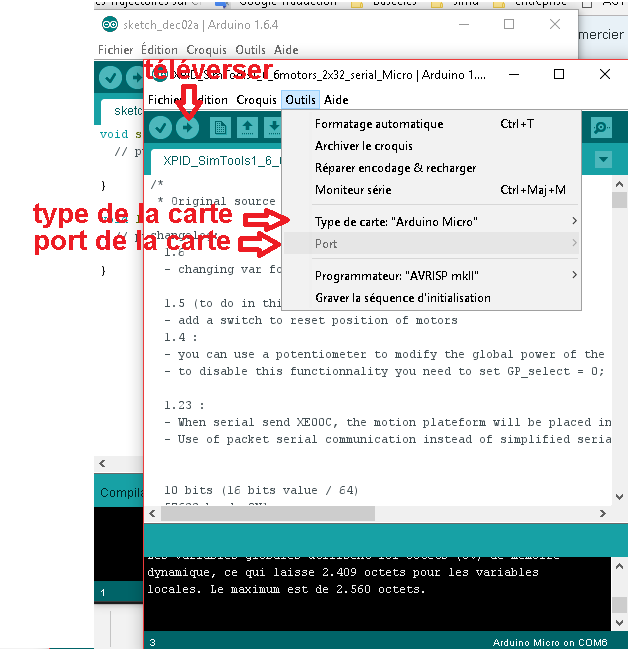Click the line number 3 in status bar

click(152, 642)
